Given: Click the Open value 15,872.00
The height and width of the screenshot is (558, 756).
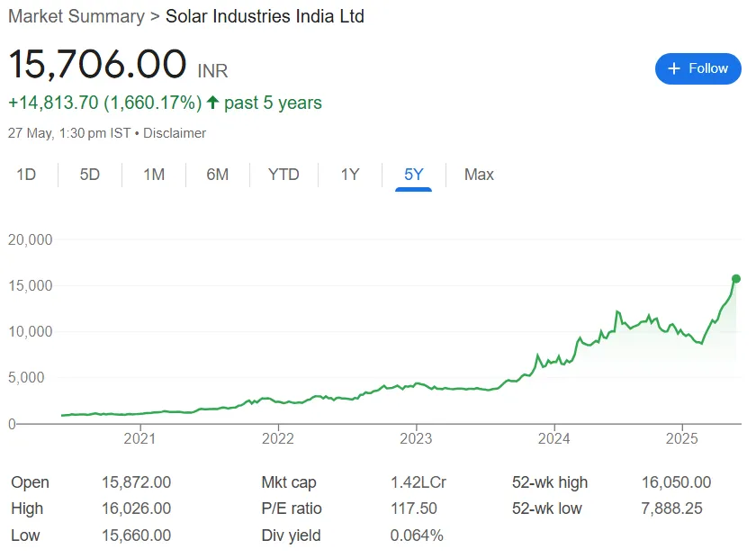Looking at the screenshot, I should [x=137, y=482].
